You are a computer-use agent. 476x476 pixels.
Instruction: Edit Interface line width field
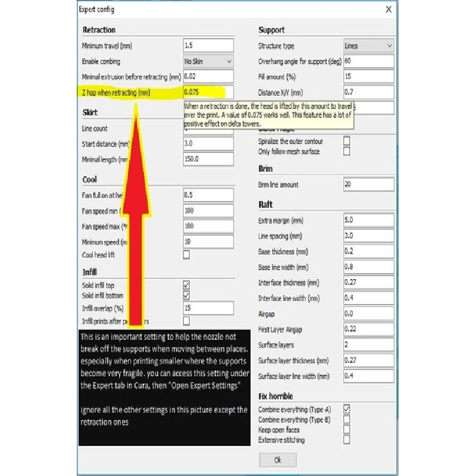click(x=369, y=298)
